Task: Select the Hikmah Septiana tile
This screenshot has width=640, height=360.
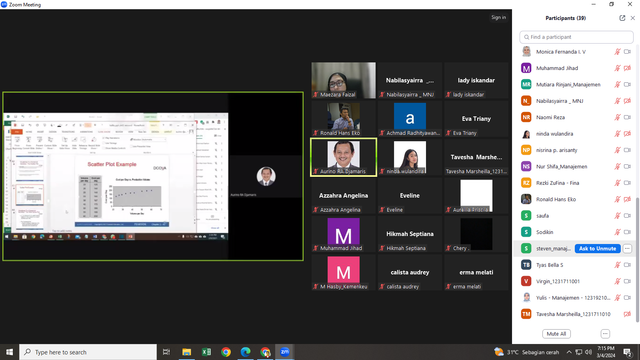Action: tap(410, 234)
